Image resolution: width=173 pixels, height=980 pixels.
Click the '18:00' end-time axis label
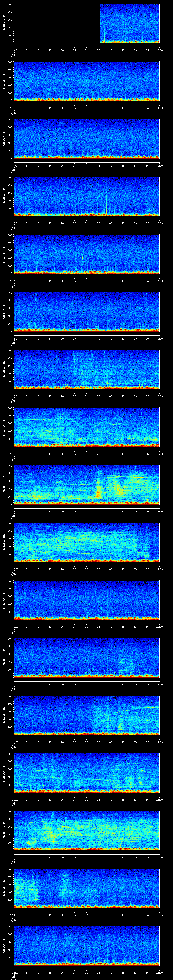[159, 511]
